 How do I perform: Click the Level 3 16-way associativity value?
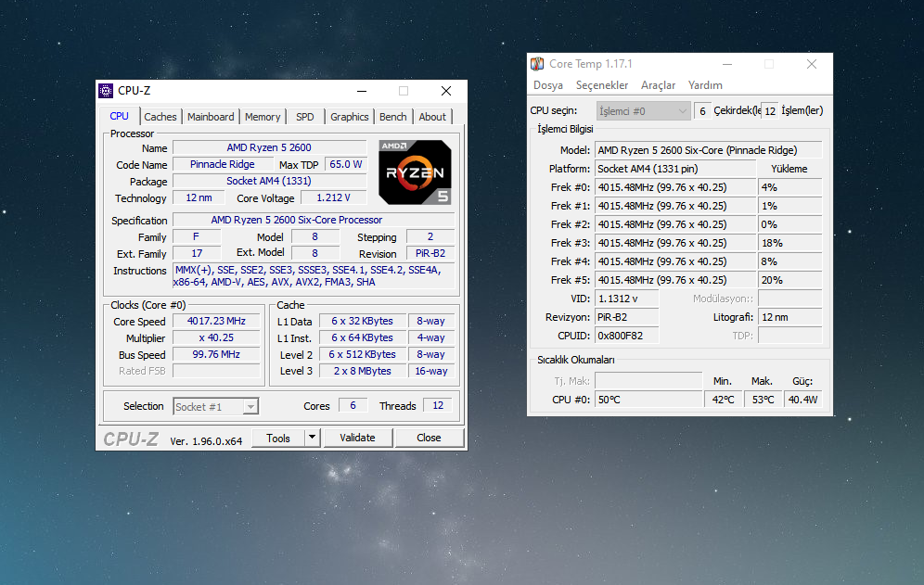pos(431,371)
